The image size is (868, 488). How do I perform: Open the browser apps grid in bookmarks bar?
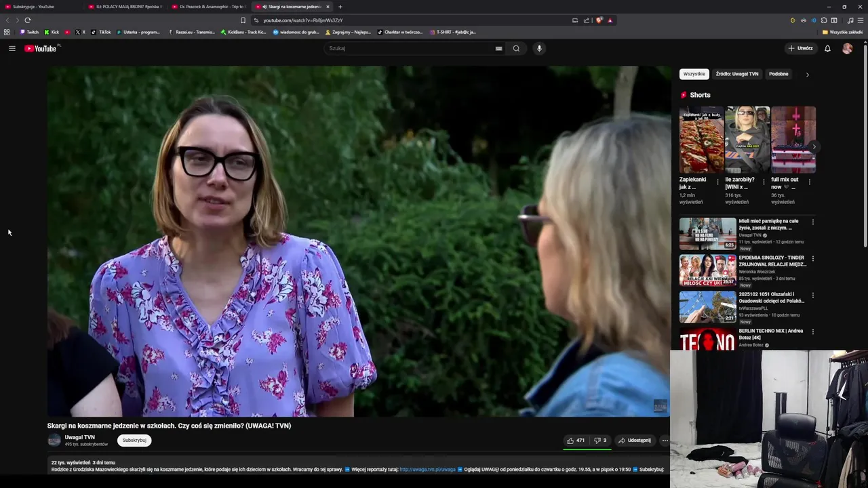[x=7, y=32]
